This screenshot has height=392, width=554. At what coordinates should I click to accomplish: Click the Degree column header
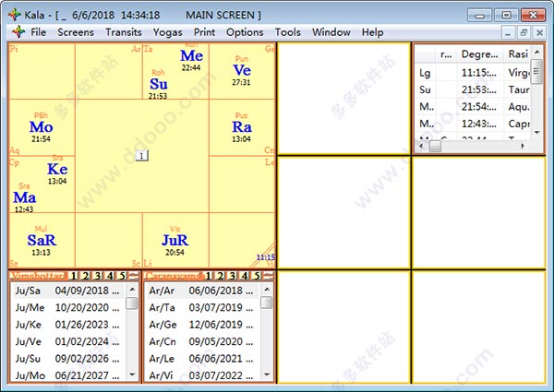click(479, 53)
